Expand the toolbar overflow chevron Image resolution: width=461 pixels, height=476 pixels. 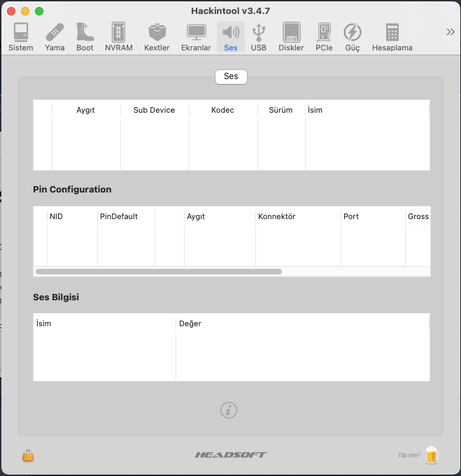[x=451, y=32]
